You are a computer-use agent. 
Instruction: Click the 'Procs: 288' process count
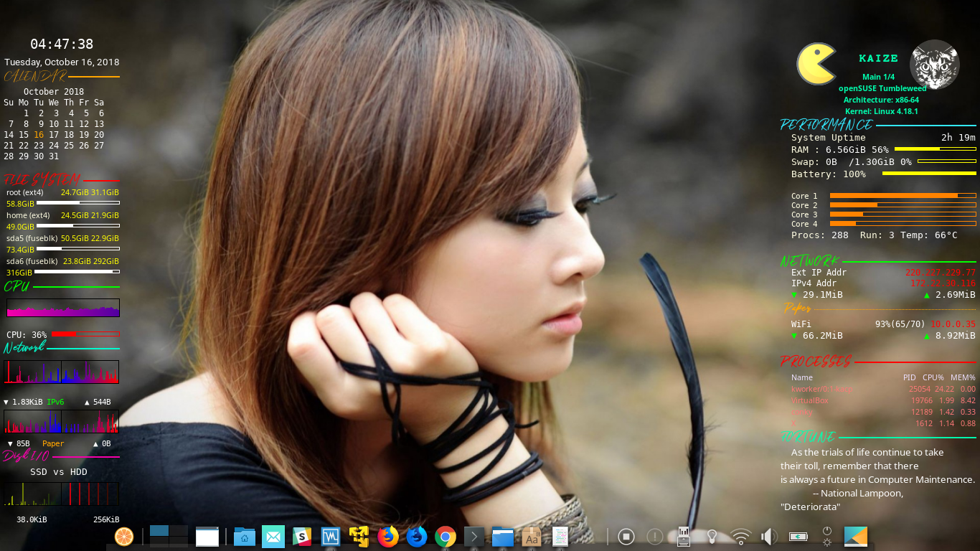(820, 235)
